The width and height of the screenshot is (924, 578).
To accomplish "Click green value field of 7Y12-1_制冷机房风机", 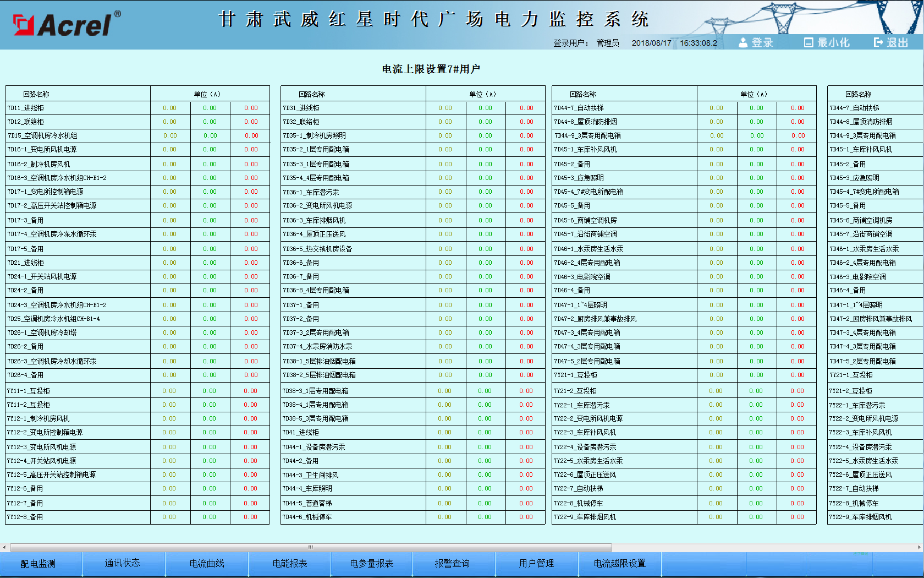I will (x=210, y=419).
